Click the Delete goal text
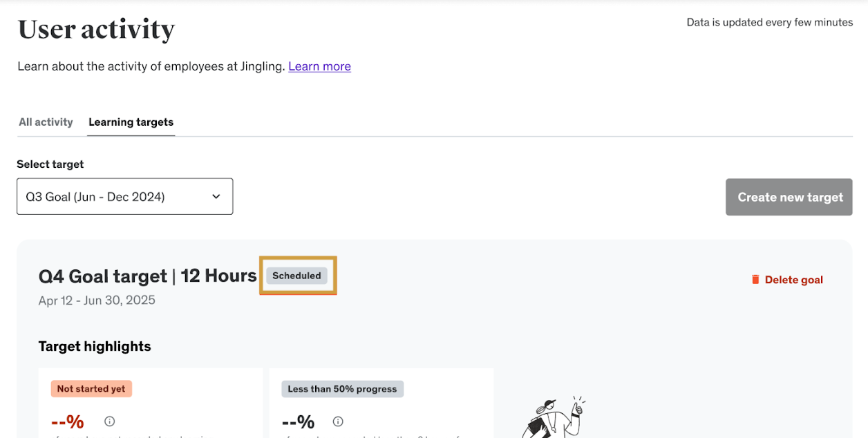 pos(794,280)
